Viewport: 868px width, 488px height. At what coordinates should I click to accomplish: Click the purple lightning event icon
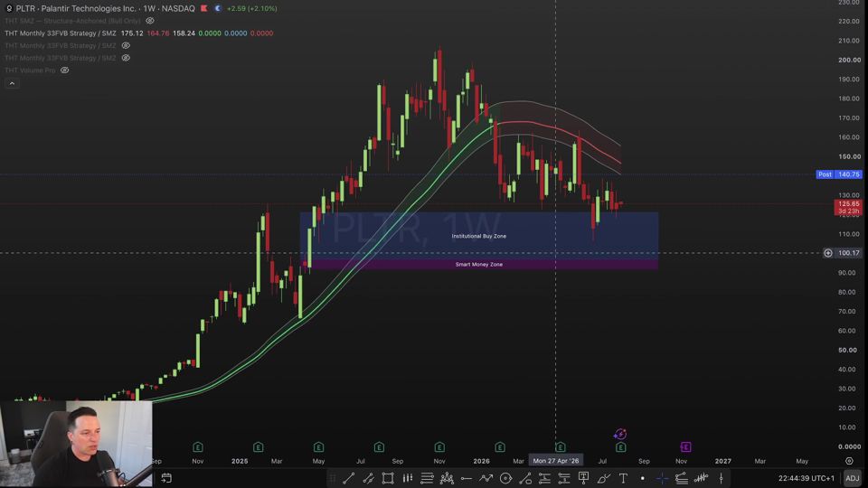click(620, 434)
